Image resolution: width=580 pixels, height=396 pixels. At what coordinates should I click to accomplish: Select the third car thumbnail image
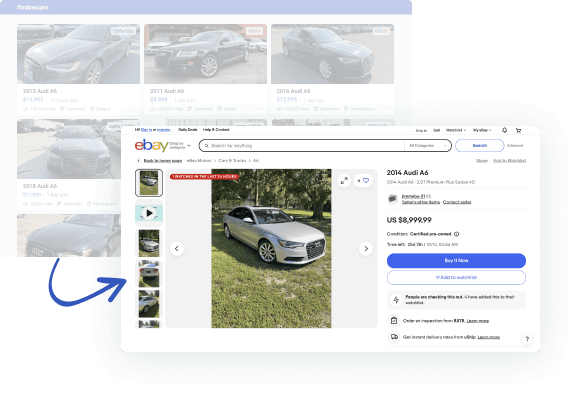(149, 274)
